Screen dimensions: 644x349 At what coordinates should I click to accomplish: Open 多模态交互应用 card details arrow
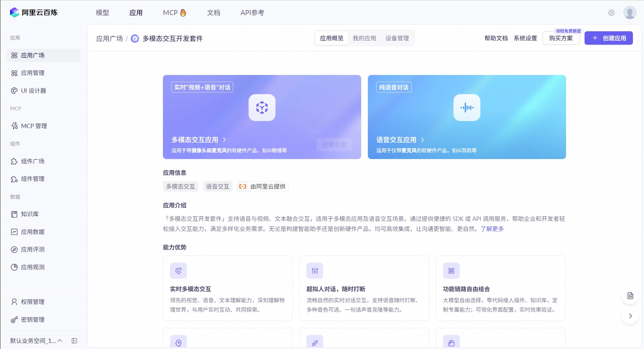pyautogui.click(x=224, y=140)
